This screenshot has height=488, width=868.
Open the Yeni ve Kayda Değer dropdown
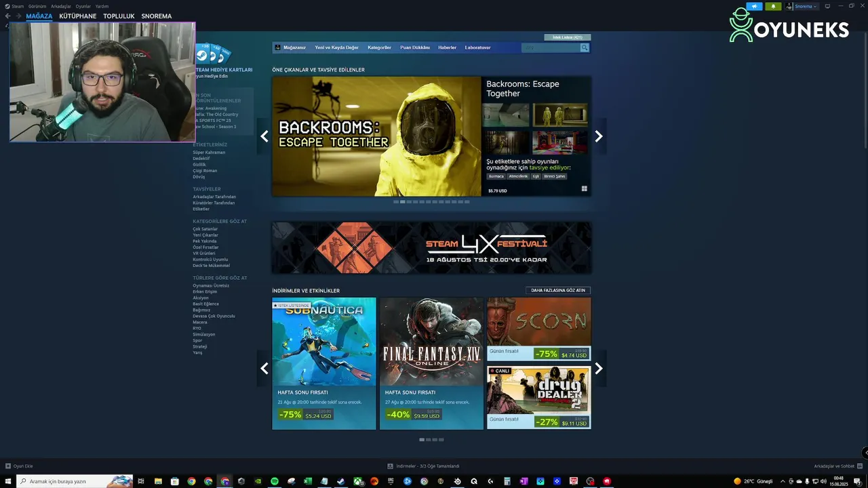(336, 47)
